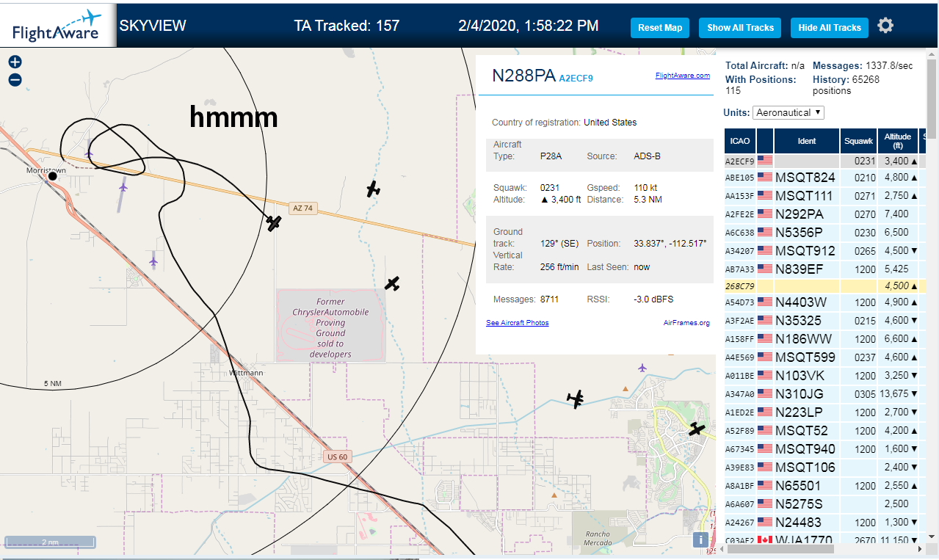Screen dimensions: 939x560
Task: Open See Aircraft Photos link
Action: click(518, 323)
